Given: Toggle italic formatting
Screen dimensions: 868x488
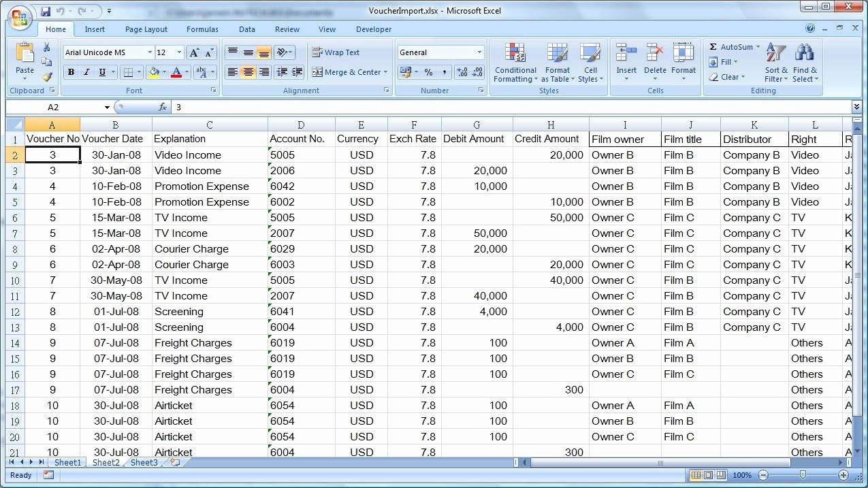Looking at the screenshot, I should click(85, 72).
